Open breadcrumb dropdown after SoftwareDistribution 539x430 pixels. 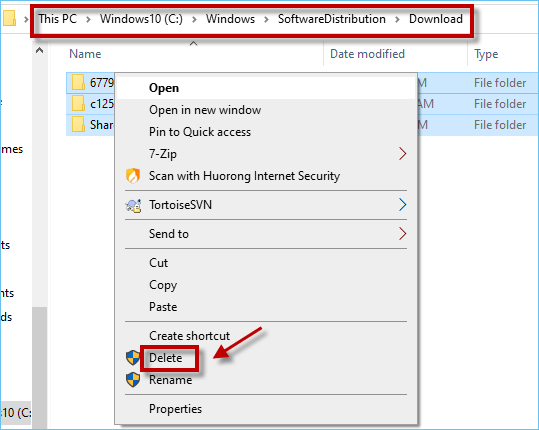pyautogui.click(x=397, y=19)
